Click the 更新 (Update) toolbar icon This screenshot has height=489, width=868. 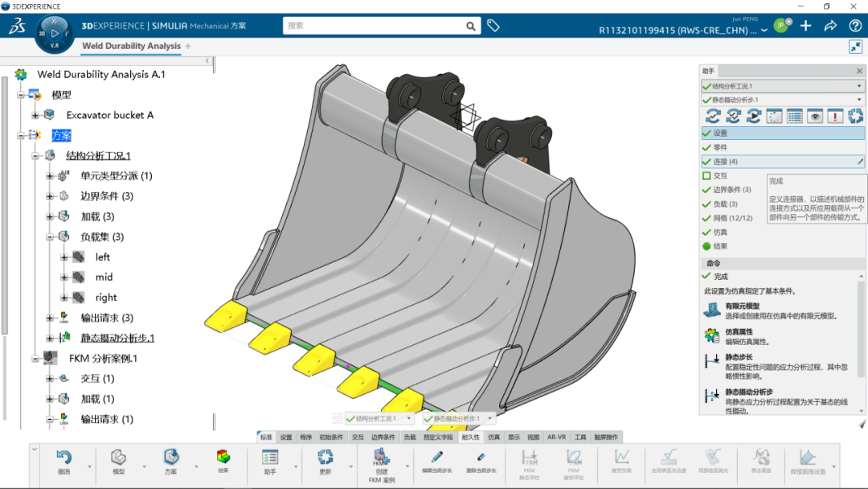pos(325,457)
